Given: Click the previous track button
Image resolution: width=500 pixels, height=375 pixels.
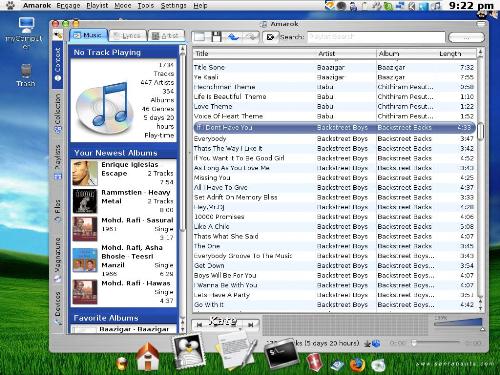Looking at the screenshot, I should coord(199,324).
